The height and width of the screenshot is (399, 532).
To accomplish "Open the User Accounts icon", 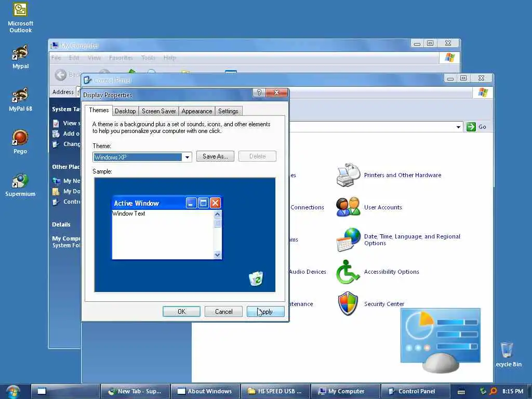I will tap(348, 207).
